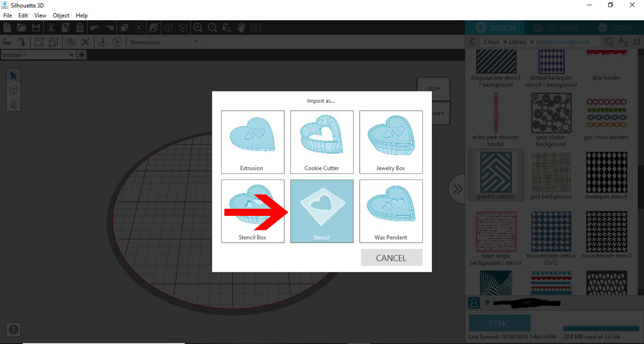The width and height of the screenshot is (644, 344).
Task: Click the Undo arrow icon
Action: point(95,28)
